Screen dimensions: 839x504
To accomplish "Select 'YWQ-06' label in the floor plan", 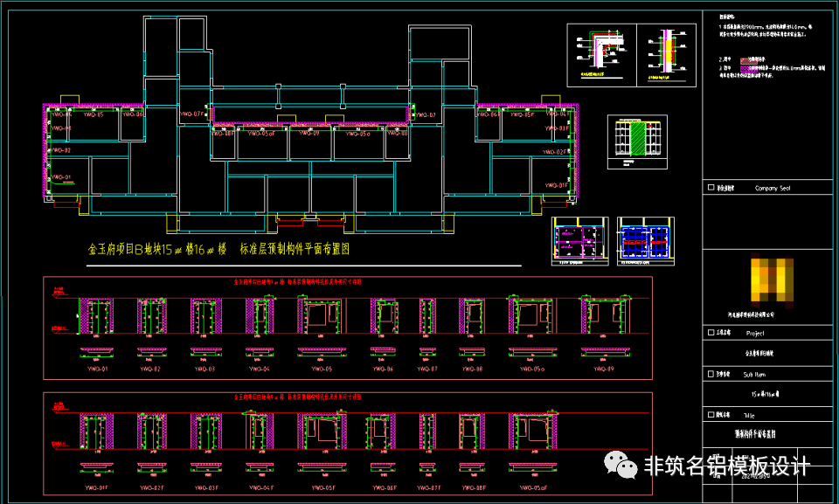I will click(x=133, y=114).
